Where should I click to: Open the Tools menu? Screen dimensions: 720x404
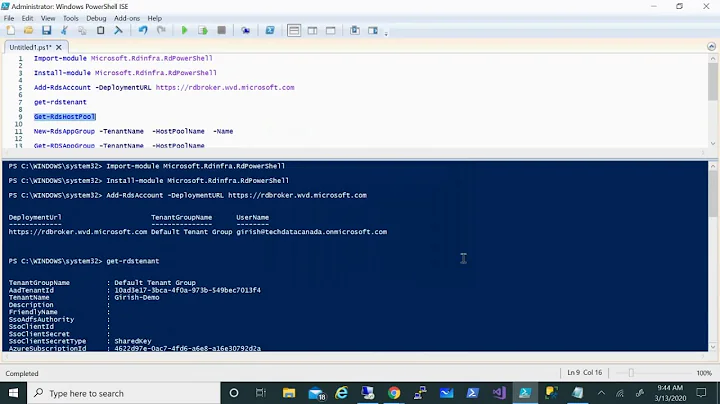tap(71, 18)
